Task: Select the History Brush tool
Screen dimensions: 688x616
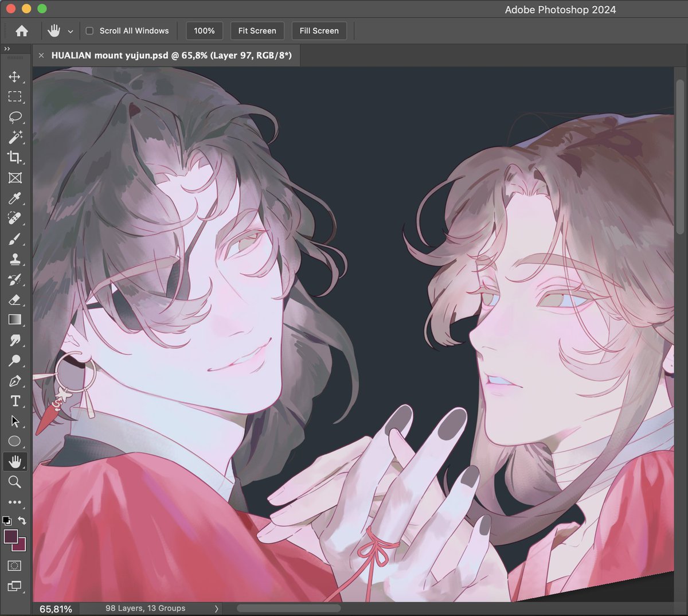Action: (15, 279)
